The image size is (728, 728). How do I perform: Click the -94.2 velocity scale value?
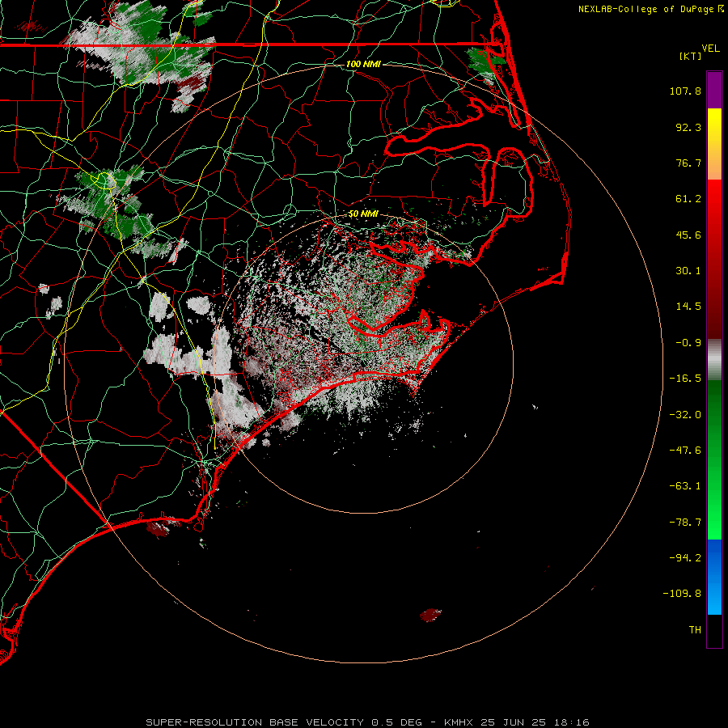(685, 557)
